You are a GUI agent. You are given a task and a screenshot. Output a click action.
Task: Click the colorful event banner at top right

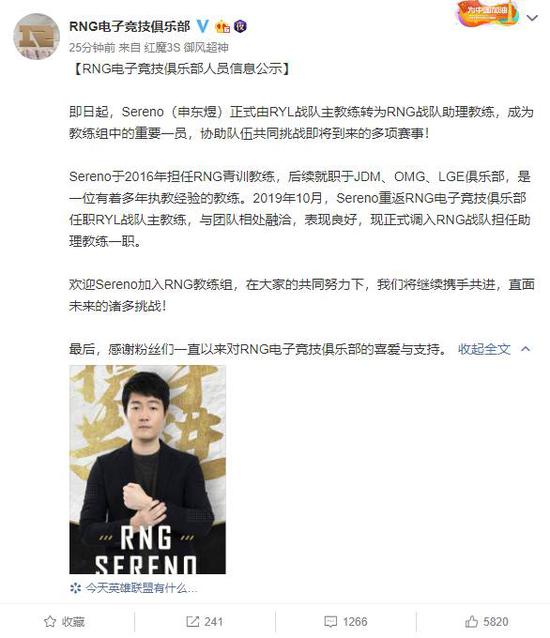click(x=488, y=14)
